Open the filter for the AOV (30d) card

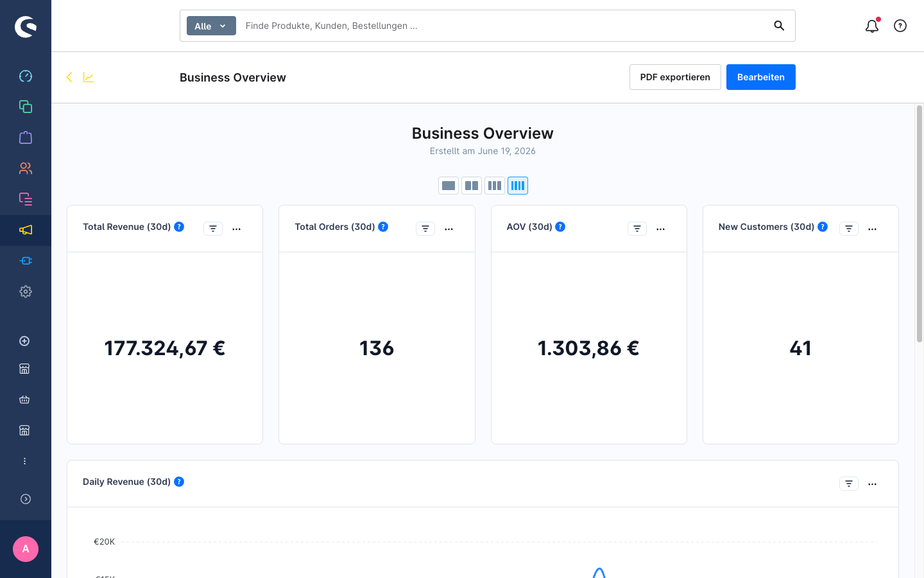click(637, 229)
